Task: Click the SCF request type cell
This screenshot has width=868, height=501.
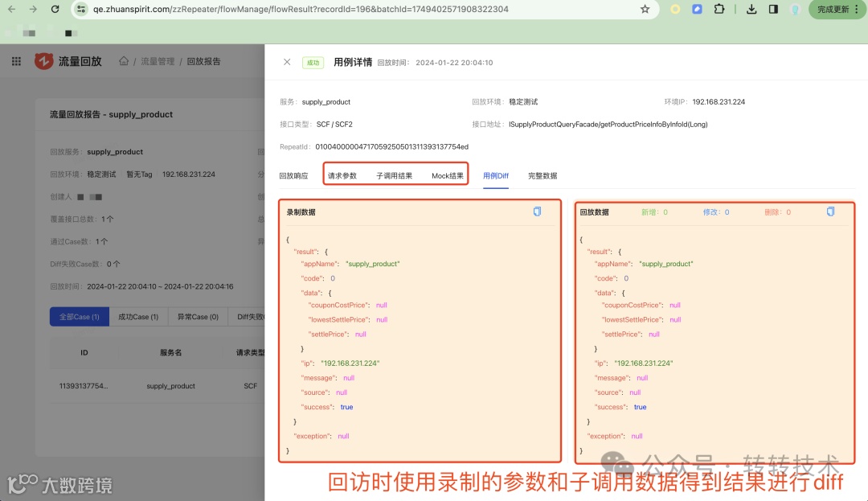Action: click(x=250, y=386)
